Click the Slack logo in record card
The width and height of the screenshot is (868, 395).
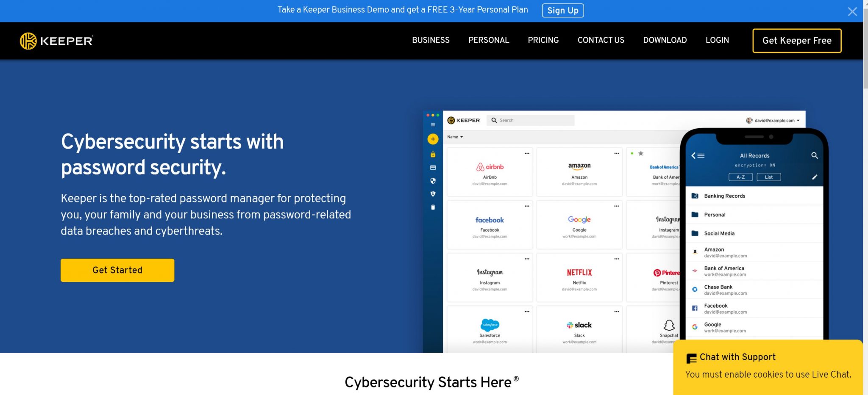pos(579,325)
